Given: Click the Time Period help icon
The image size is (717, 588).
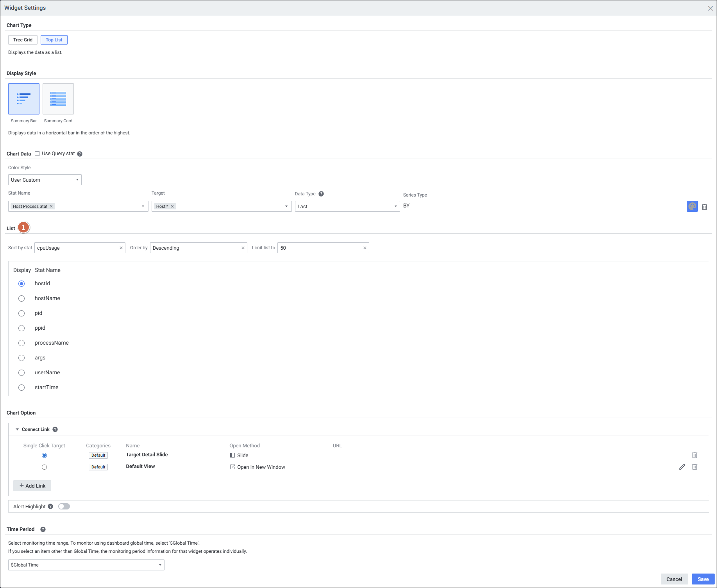Looking at the screenshot, I should click(43, 529).
